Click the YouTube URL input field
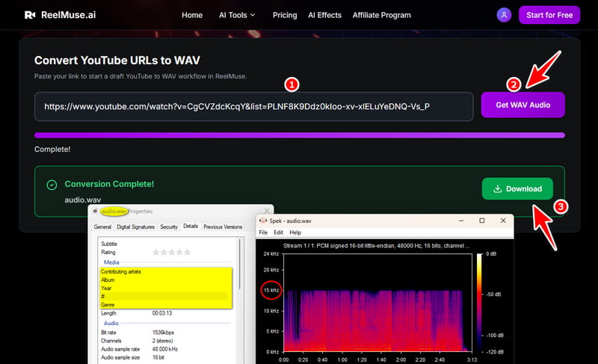The height and width of the screenshot is (364, 598). (x=253, y=107)
